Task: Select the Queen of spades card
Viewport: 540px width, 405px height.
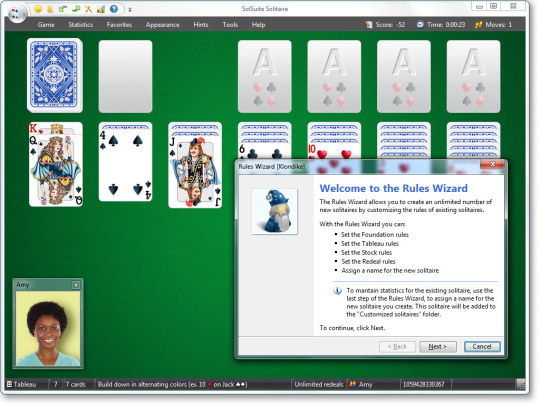Action: pyautogui.click(x=56, y=170)
